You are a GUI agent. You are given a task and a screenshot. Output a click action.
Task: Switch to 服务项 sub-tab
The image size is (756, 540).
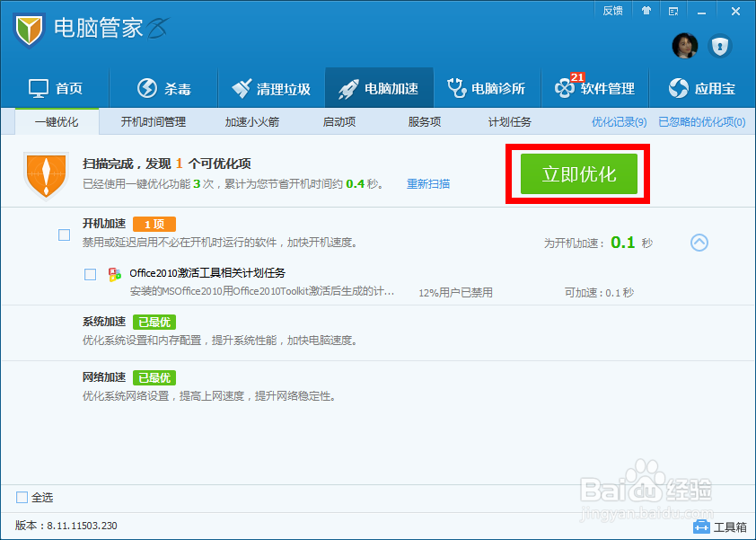(425, 122)
